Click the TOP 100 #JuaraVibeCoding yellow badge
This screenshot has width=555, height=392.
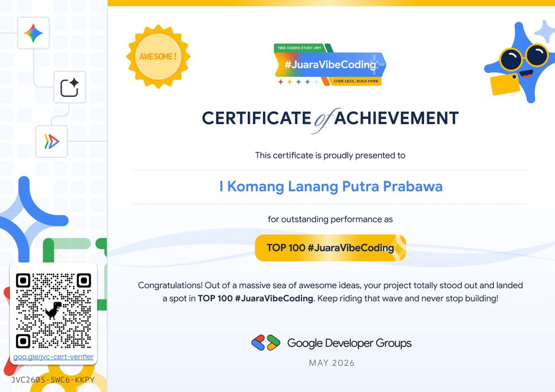coord(330,248)
